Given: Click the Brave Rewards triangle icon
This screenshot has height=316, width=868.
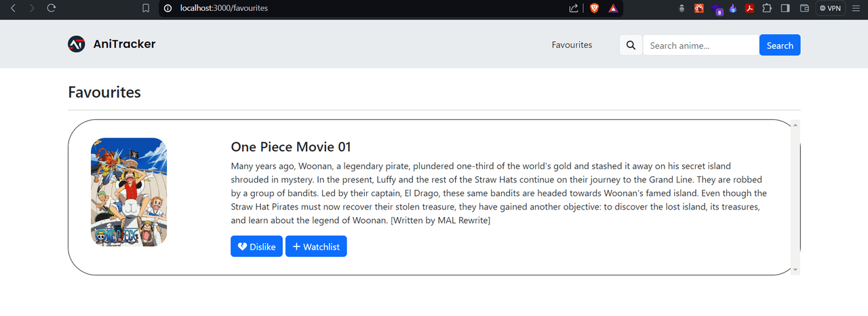Looking at the screenshot, I should tap(612, 8).
